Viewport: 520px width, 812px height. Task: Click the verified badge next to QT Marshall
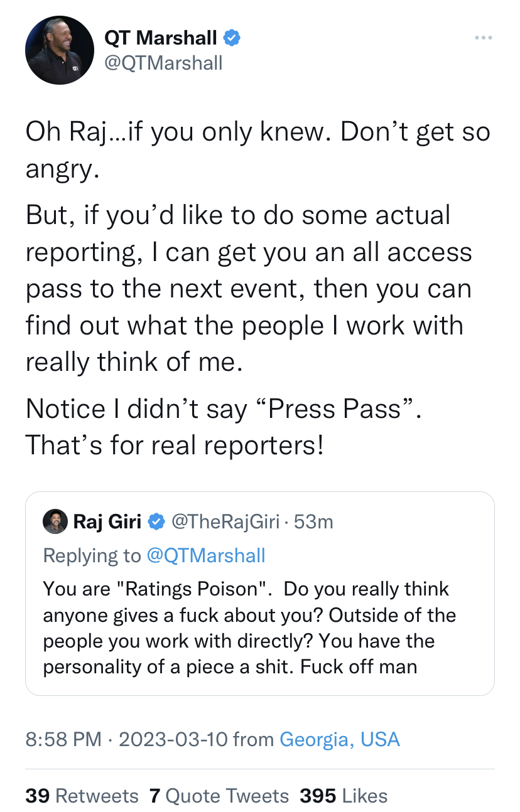[x=232, y=38]
